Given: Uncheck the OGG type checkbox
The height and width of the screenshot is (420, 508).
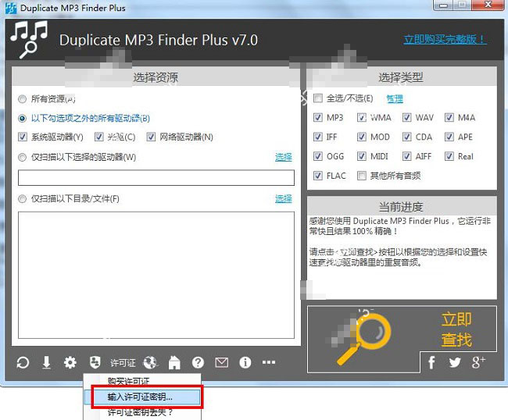Looking at the screenshot, I should (318, 156).
